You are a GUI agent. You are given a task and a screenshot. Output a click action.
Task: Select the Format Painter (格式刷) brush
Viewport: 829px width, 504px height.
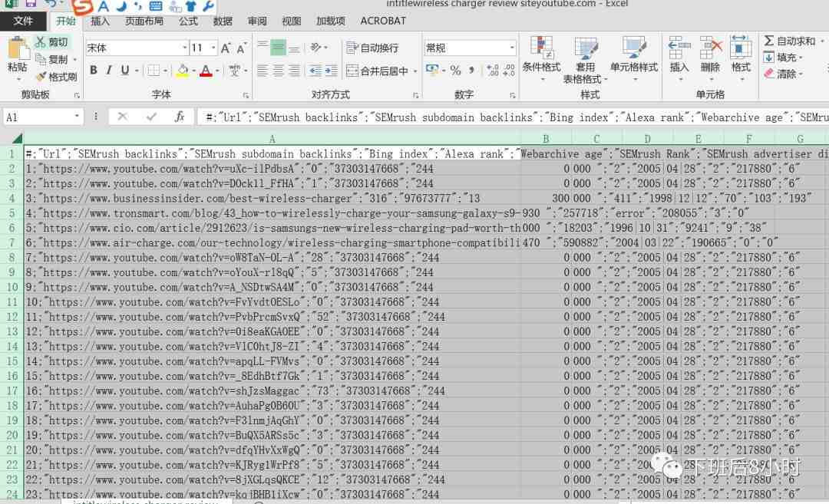[57, 77]
